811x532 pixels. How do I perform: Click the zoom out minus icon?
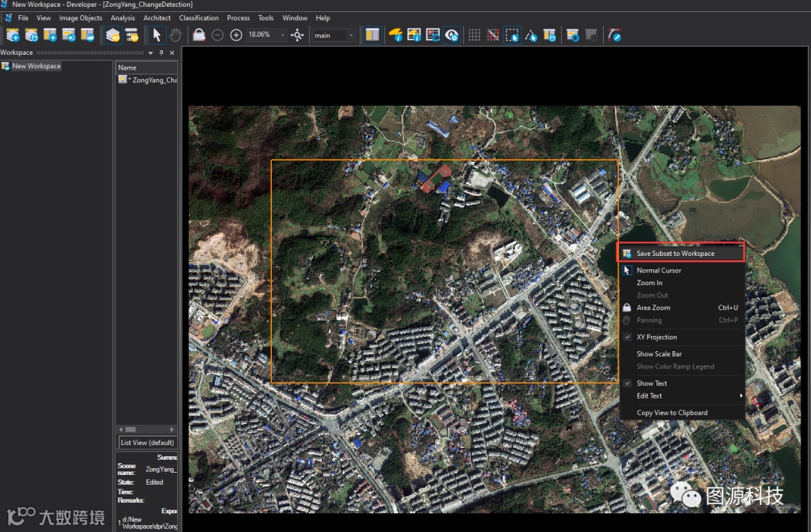(218, 35)
